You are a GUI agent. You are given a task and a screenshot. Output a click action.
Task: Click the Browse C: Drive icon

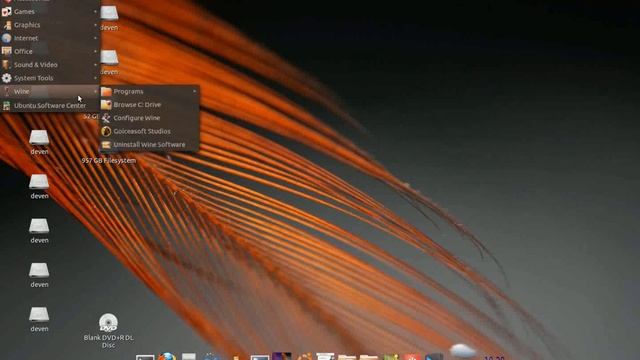[106, 105]
